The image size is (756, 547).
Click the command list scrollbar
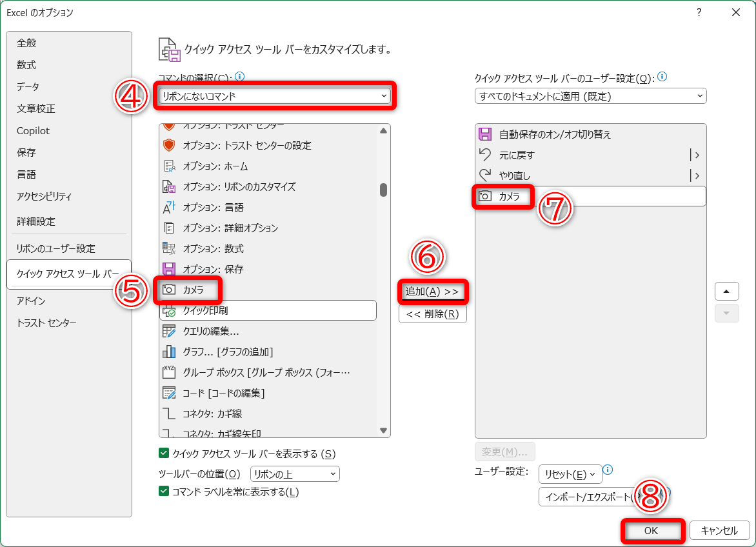coord(384,190)
